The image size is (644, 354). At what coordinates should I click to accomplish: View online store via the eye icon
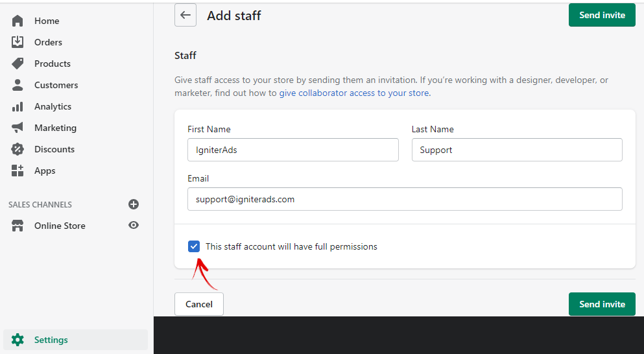tap(134, 225)
